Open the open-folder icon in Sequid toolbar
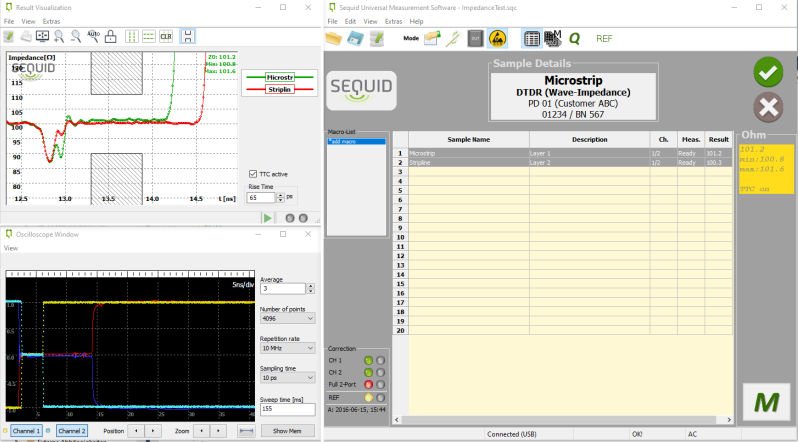Screen dimensions: 798x442 [334, 39]
